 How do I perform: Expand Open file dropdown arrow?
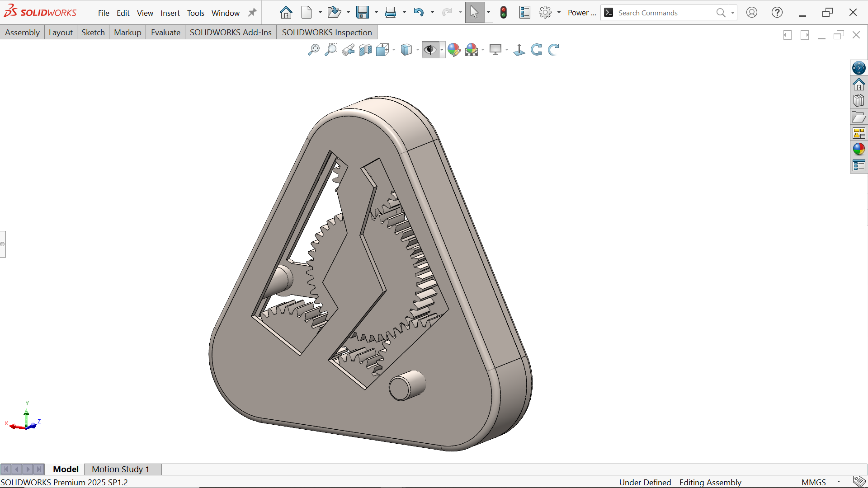pos(348,13)
